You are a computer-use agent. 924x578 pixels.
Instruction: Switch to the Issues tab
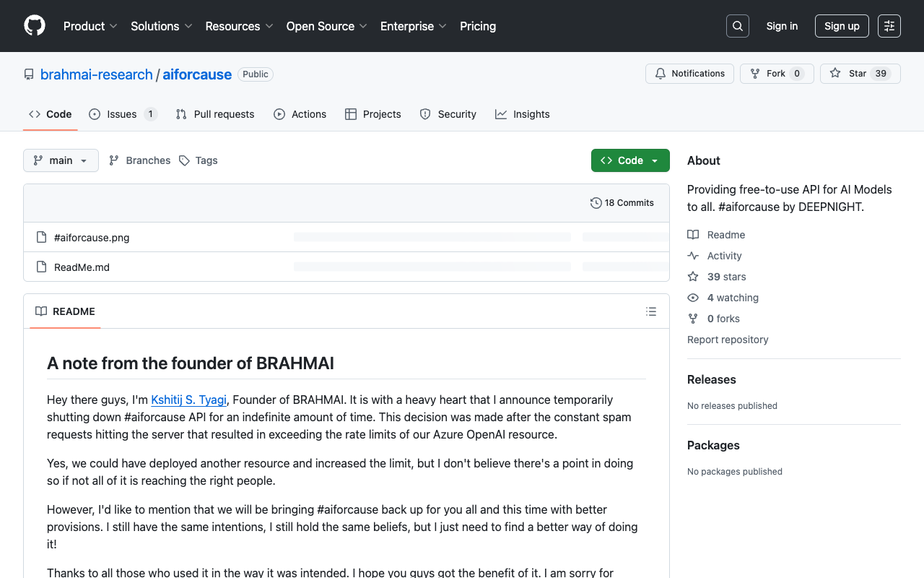pyautogui.click(x=123, y=114)
